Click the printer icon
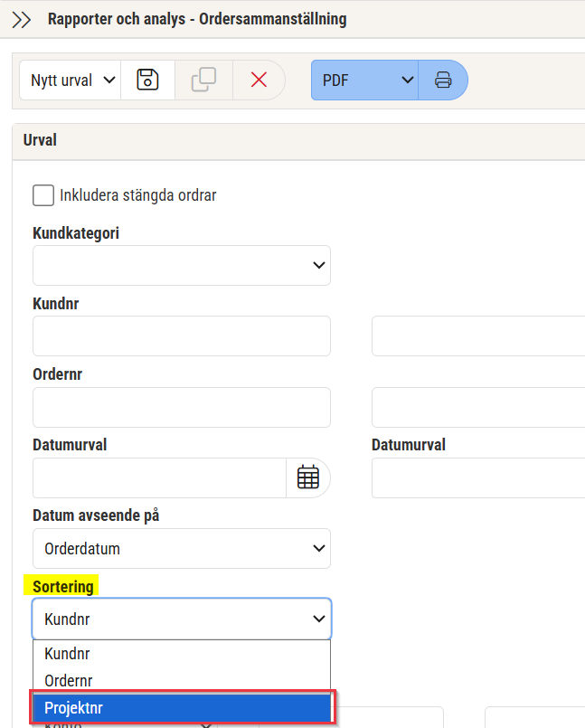585x728 pixels. coord(443,80)
